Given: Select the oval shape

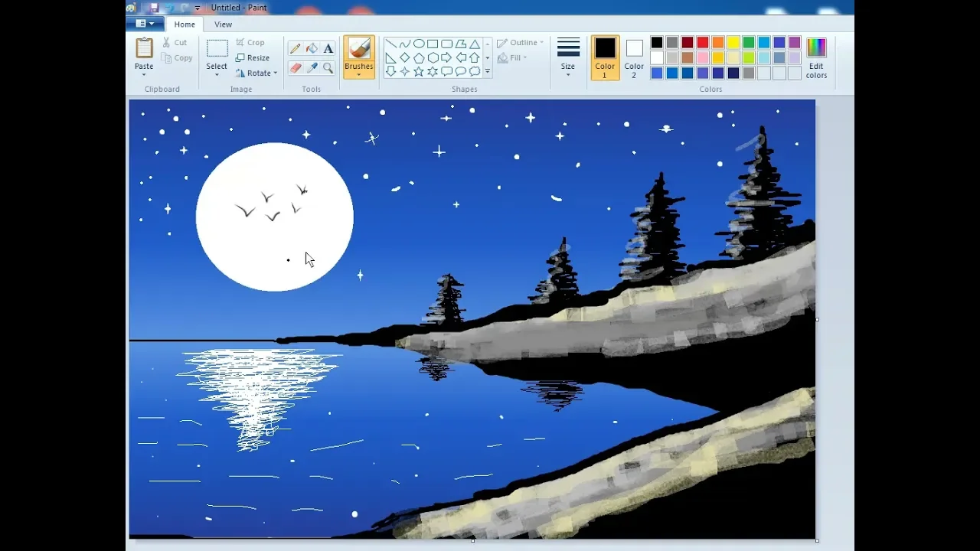Looking at the screenshot, I should (419, 44).
